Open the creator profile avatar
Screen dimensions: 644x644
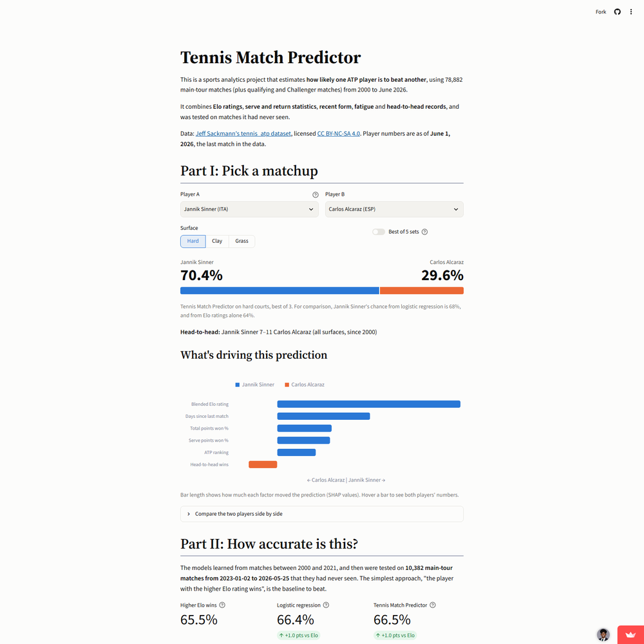pos(603,634)
